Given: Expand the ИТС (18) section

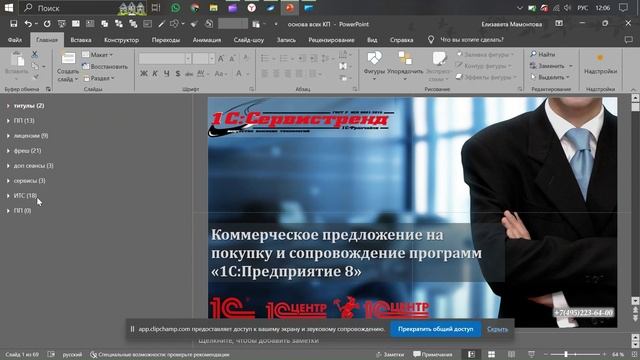Looking at the screenshot, I should pos(8,196).
